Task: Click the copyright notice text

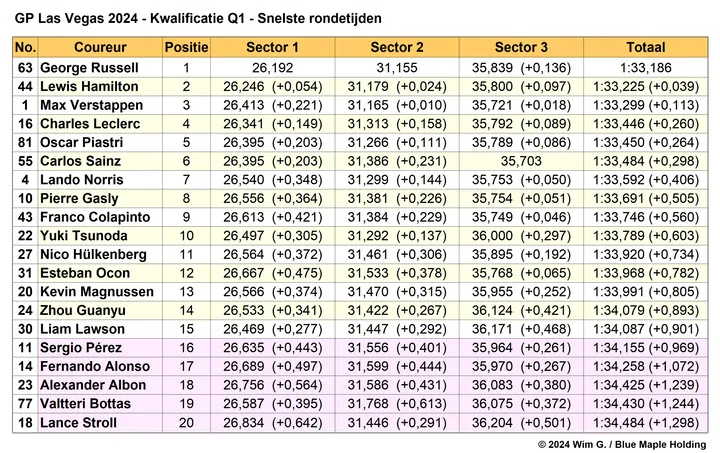Action: pyautogui.click(x=622, y=444)
